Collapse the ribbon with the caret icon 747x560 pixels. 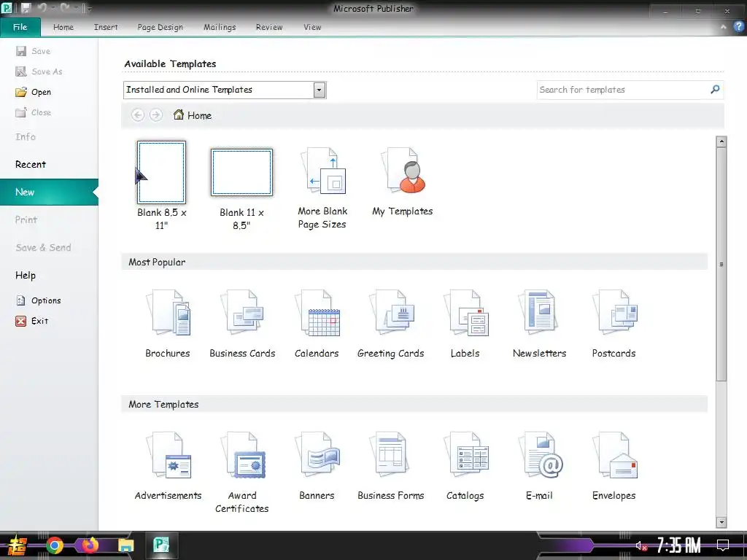[x=723, y=27]
